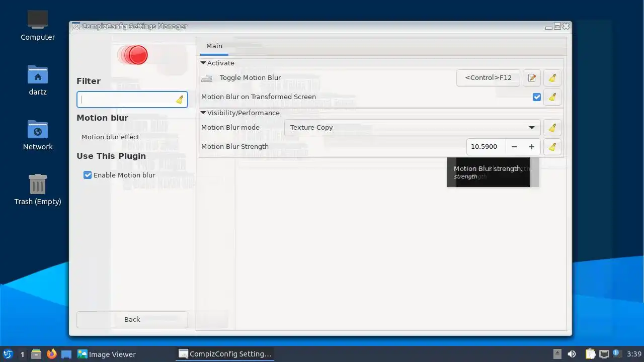Go Back to the plugin list
This screenshot has height=362, width=644.
pyautogui.click(x=132, y=319)
